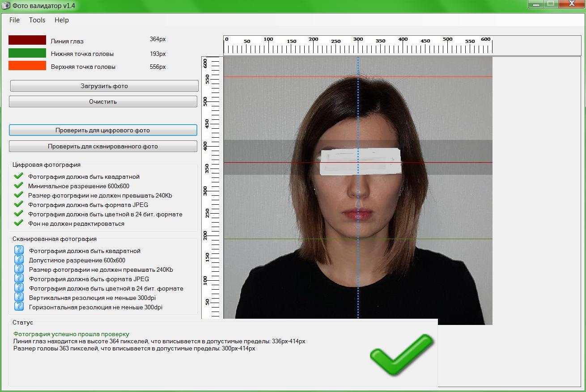Image resolution: width=586 pixels, height=392 pixels.
Task: Click status Фотография успешно прошла проверку
Action: click(71, 334)
